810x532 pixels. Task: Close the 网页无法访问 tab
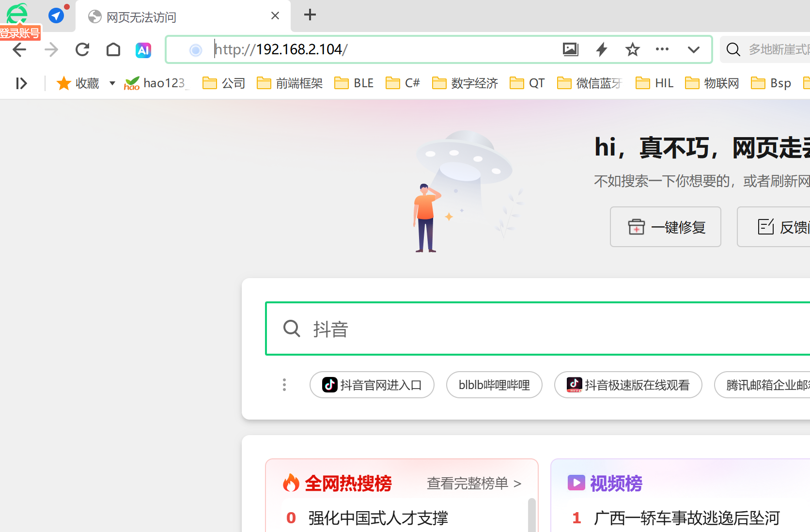click(x=275, y=16)
